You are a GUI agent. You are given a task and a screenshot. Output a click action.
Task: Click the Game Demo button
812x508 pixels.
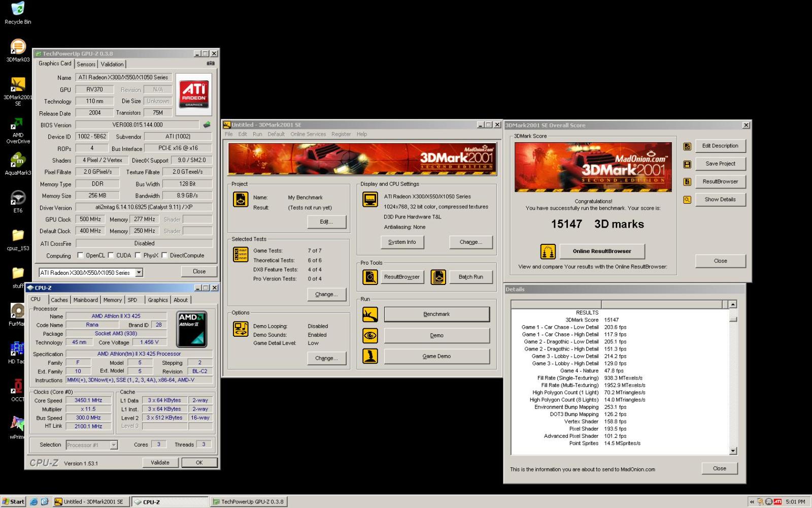(x=437, y=356)
